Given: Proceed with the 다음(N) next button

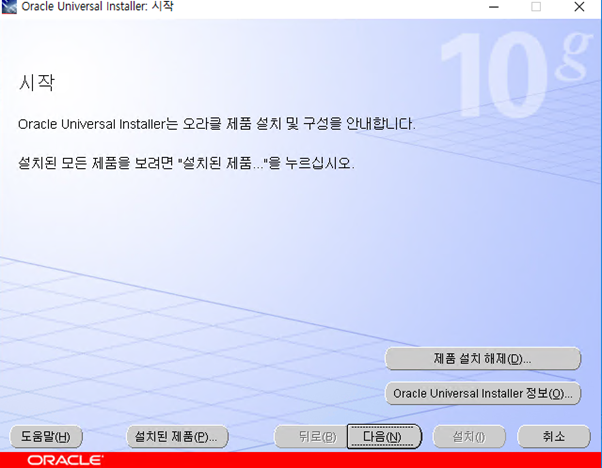Looking at the screenshot, I should pyautogui.click(x=384, y=437).
